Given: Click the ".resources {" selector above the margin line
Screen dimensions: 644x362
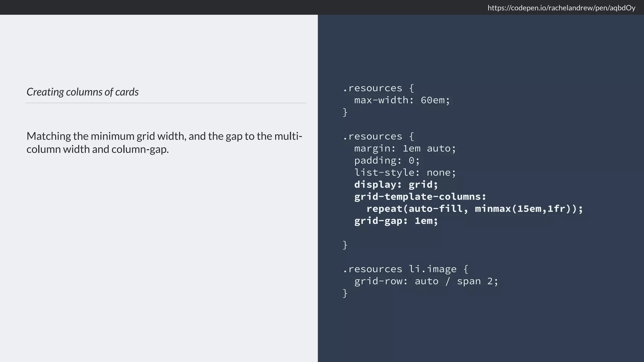Looking at the screenshot, I should click(378, 136).
